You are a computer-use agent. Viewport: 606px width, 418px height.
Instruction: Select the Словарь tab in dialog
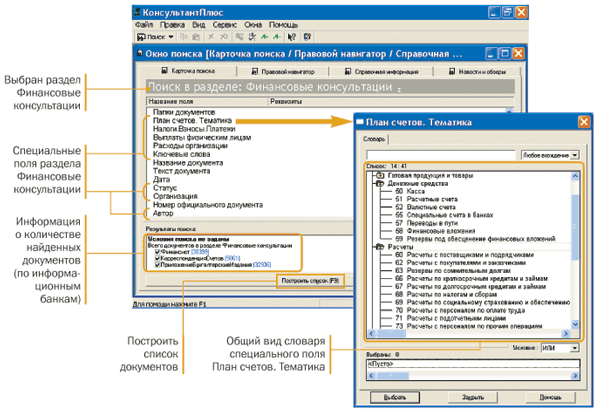pyautogui.click(x=374, y=139)
